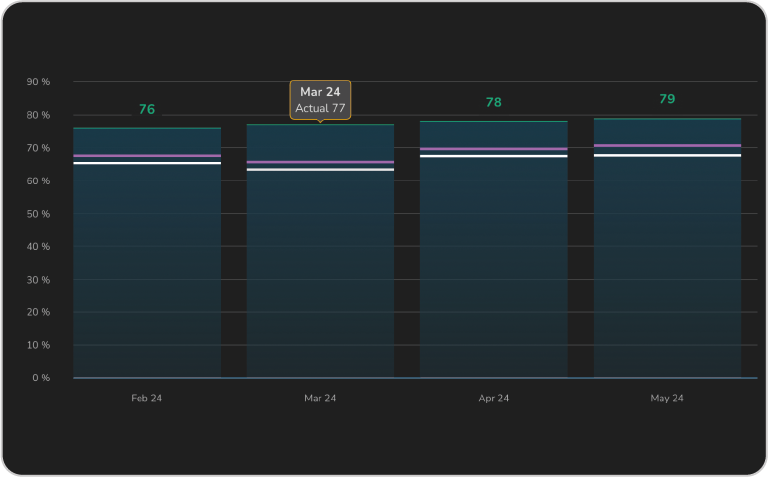Click the May 24 x-axis label
This screenshot has width=768, height=477.
pos(667,398)
